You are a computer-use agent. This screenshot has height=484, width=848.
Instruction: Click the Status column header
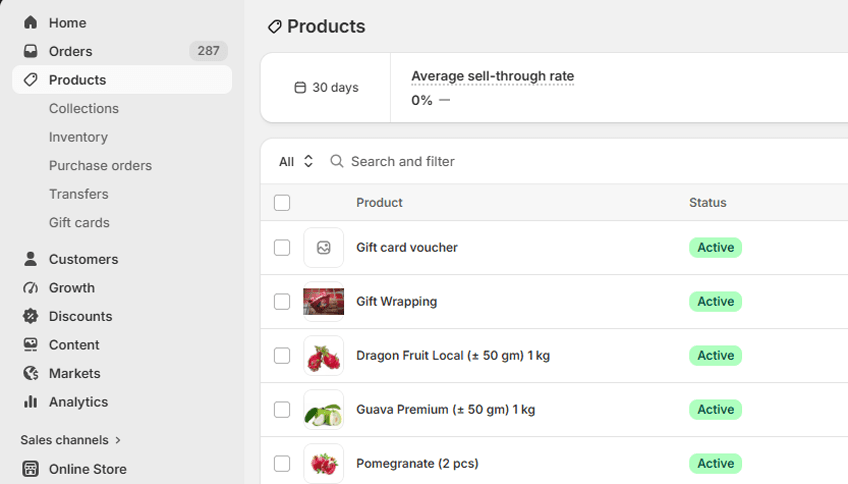707,203
